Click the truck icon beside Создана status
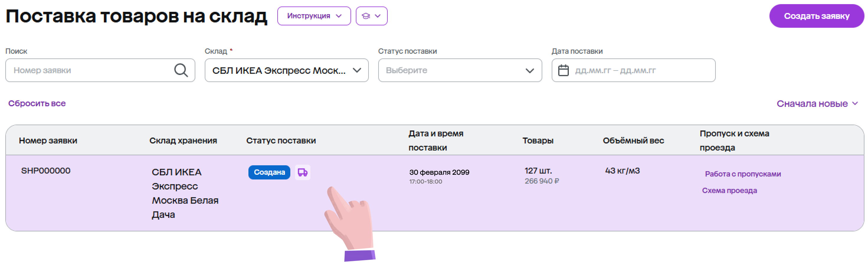 coord(302,172)
